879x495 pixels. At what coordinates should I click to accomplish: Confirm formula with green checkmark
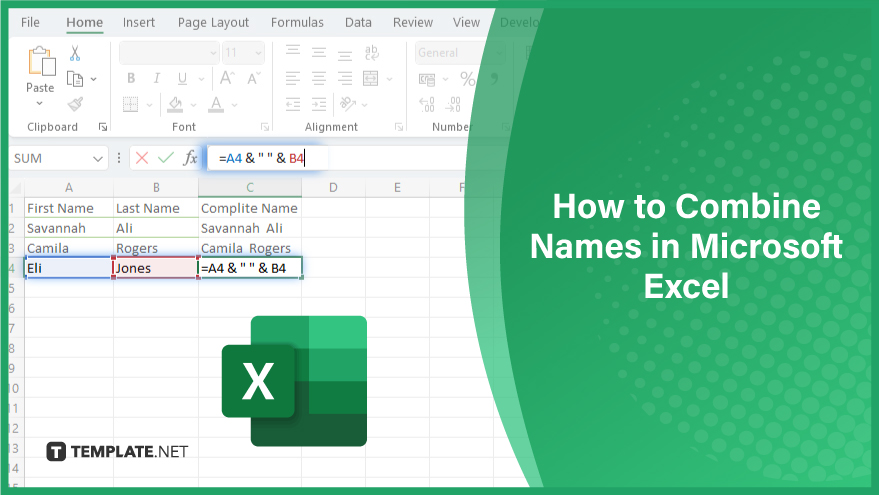coord(166,159)
